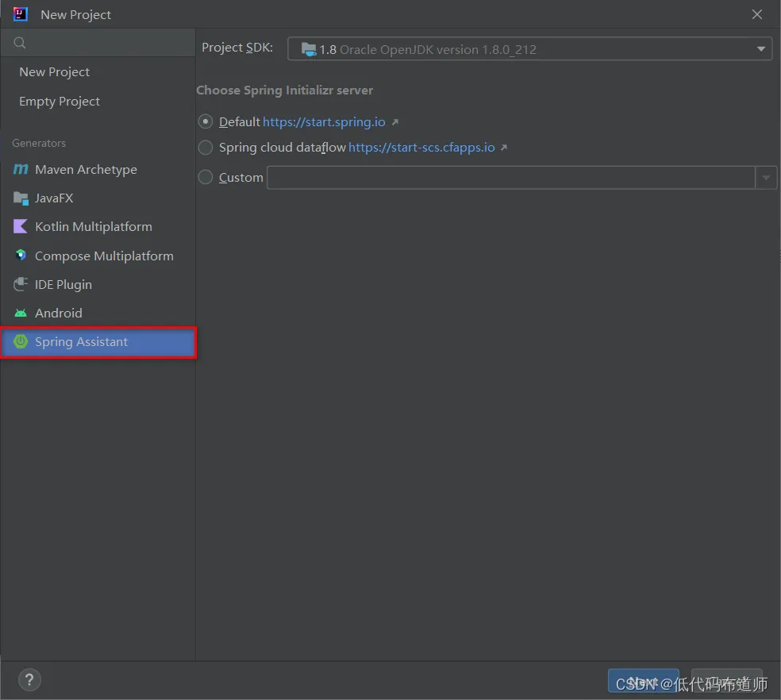Viewport: 781px width, 700px height.
Task: Click the Compose Multiplatform icon
Action: [x=21, y=256]
